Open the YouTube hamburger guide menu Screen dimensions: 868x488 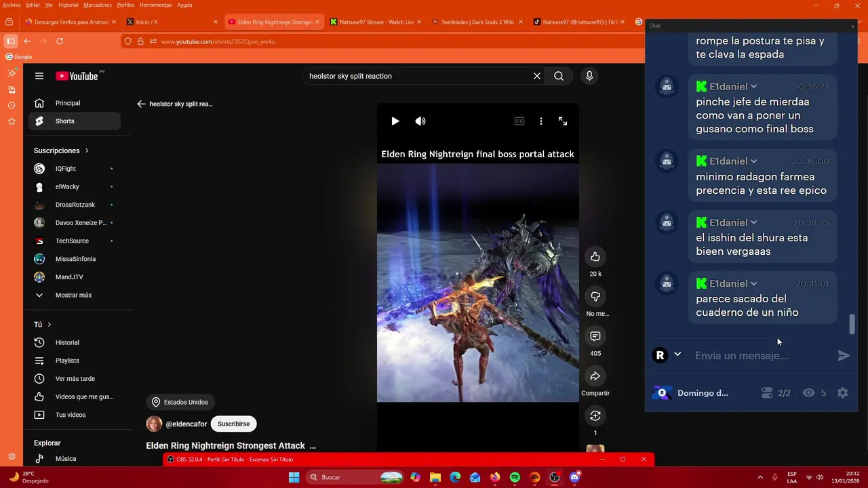coord(39,76)
